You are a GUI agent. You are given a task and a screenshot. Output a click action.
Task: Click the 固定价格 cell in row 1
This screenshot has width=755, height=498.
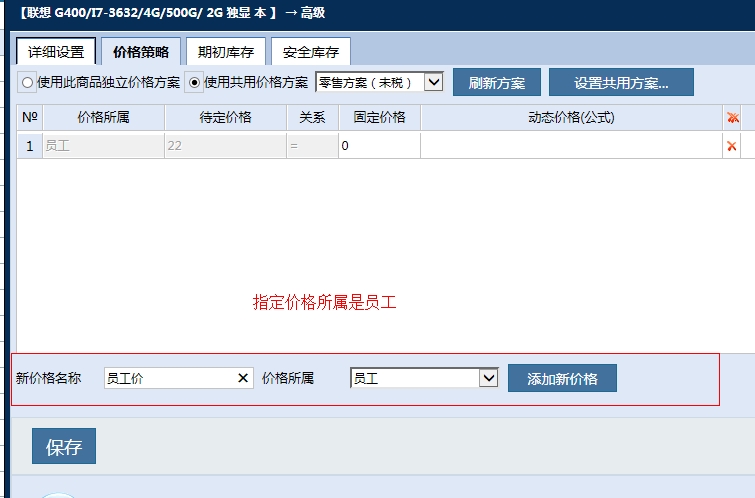pyautogui.click(x=379, y=146)
